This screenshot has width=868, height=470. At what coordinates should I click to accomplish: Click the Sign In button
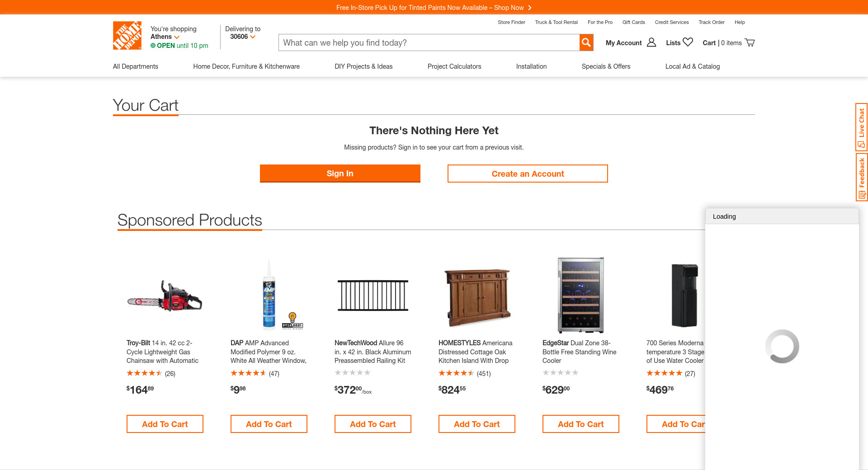click(x=340, y=174)
